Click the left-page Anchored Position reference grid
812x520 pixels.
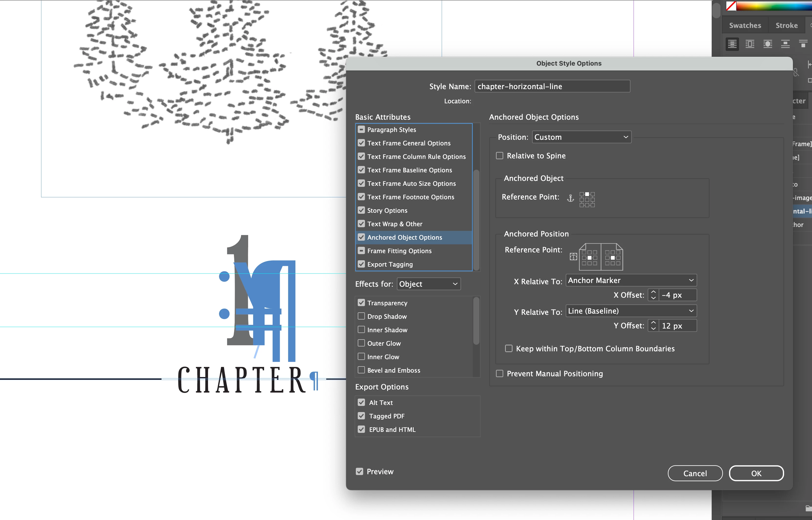click(x=589, y=258)
